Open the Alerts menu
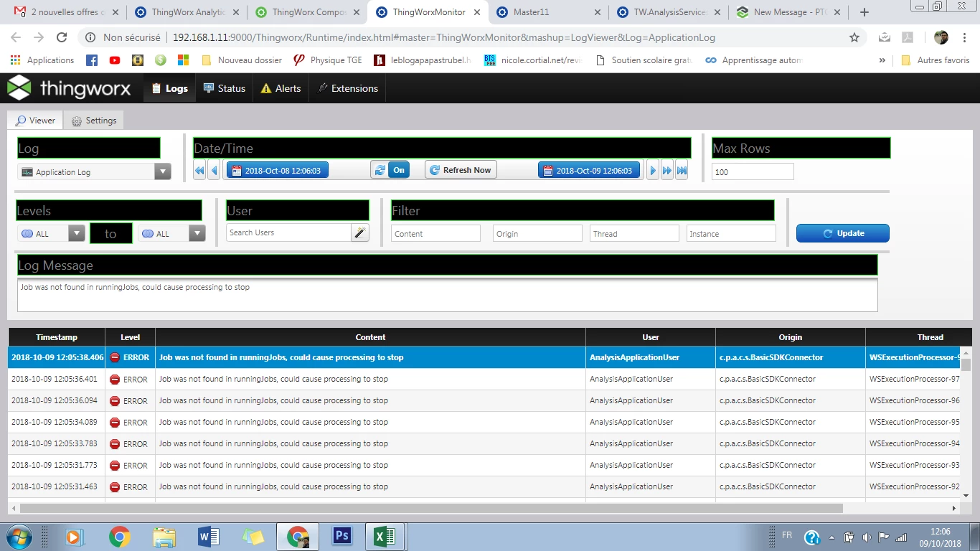This screenshot has width=980, height=551. click(281, 88)
